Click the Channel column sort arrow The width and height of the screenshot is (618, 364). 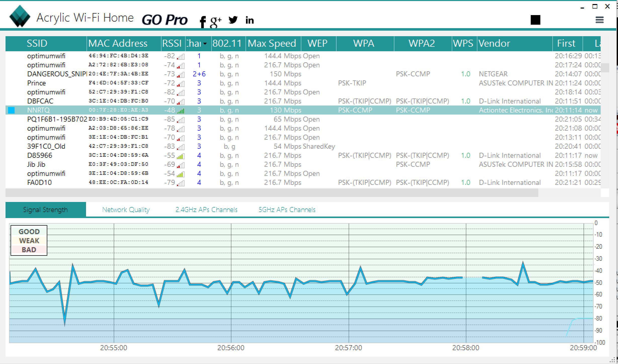(205, 44)
